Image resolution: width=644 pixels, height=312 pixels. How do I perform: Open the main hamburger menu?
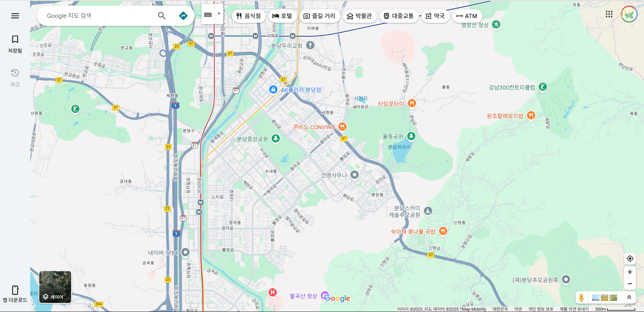click(15, 16)
